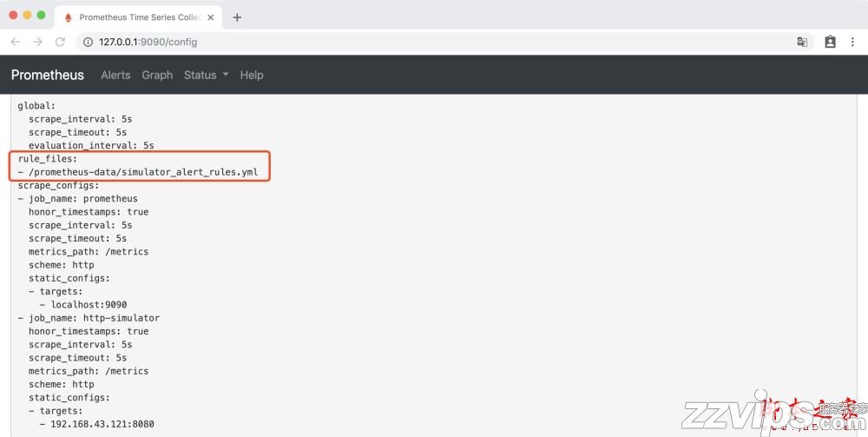This screenshot has height=437, width=868.
Task: Click the job_name: http-simulator config line
Action: (x=89, y=318)
